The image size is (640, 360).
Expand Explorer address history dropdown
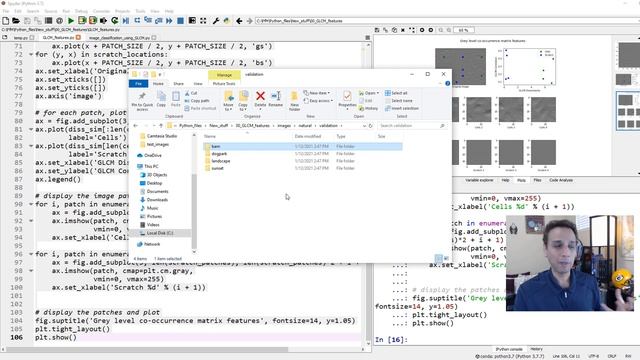pyautogui.click(x=364, y=126)
